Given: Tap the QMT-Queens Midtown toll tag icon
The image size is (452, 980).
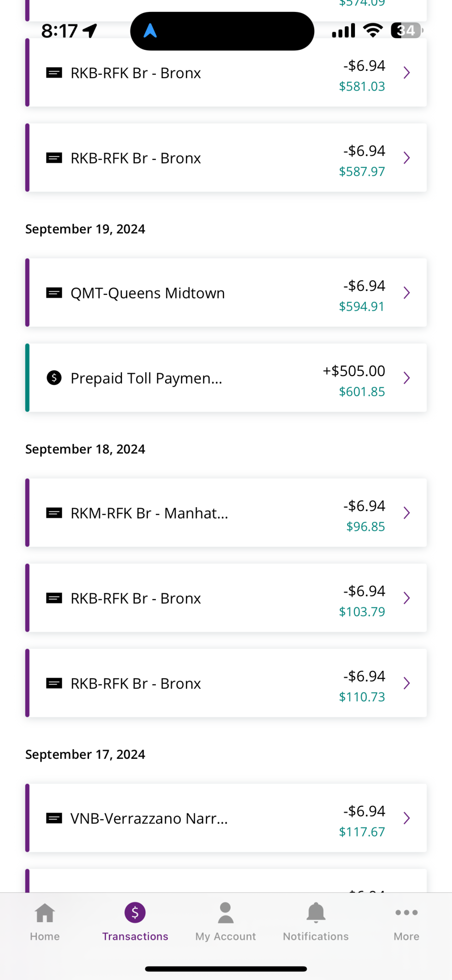Looking at the screenshot, I should (x=54, y=293).
